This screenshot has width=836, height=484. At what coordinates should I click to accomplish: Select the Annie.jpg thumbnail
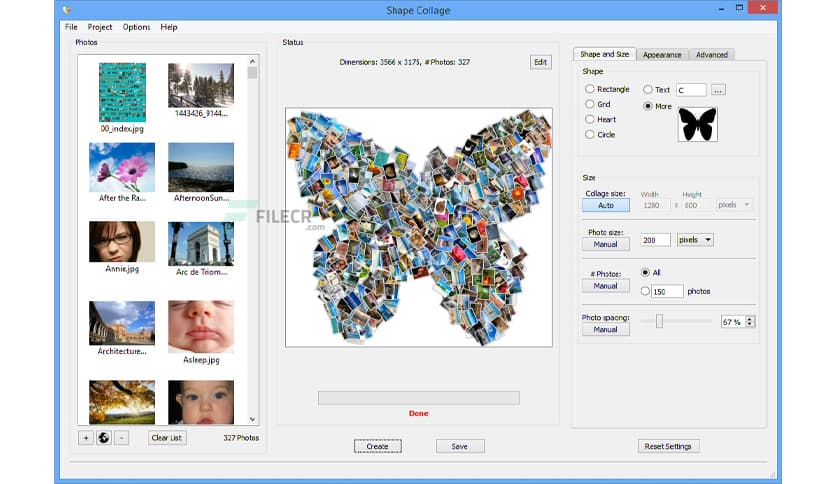pyautogui.click(x=122, y=241)
